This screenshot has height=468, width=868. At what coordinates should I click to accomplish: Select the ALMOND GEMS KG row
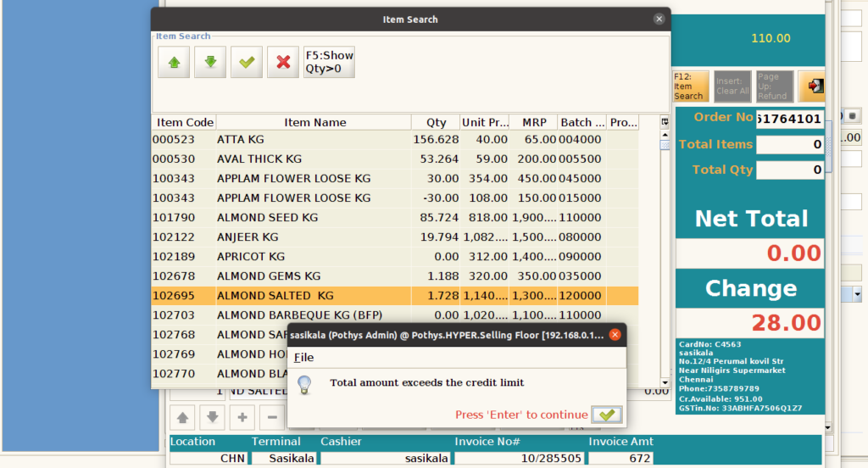click(395, 276)
